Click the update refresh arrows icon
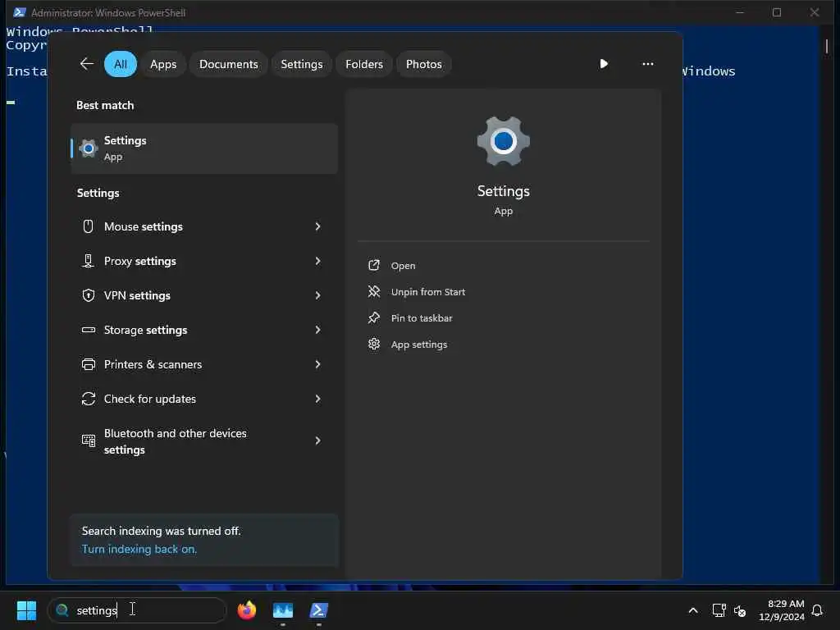This screenshot has width=840, height=630. point(89,399)
